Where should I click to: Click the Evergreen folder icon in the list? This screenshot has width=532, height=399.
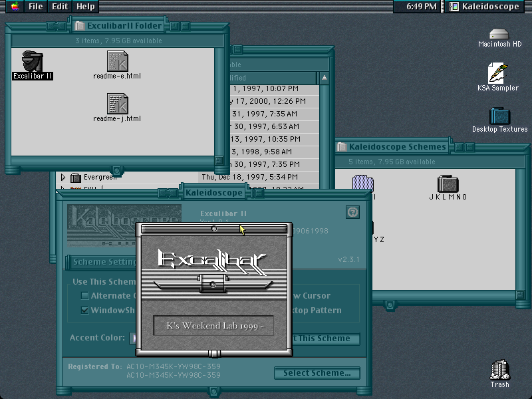pos(76,177)
